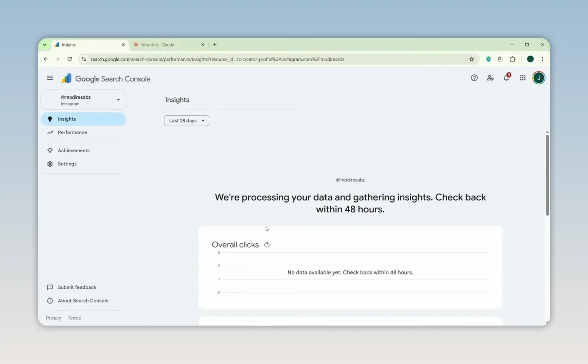Screen dimensions: 588x364
Task: Click the Insights lightbulb icon
Action: [x=50, y=119]
